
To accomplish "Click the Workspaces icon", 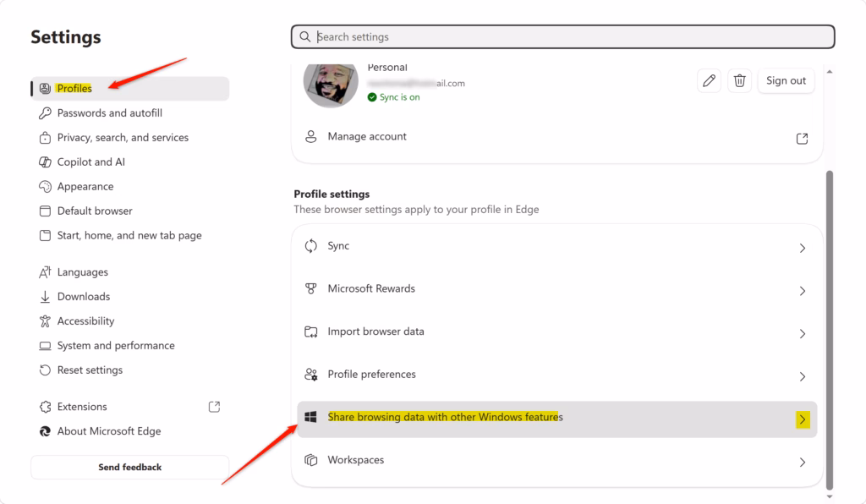I will pos(311,460).
